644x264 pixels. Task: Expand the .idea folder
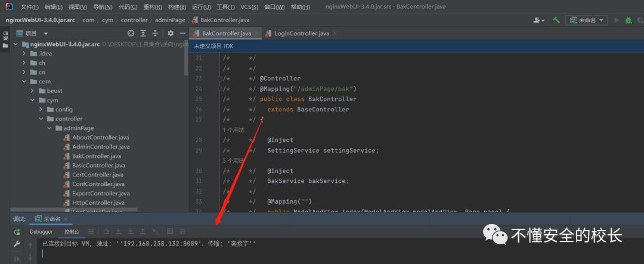(24, 54)
